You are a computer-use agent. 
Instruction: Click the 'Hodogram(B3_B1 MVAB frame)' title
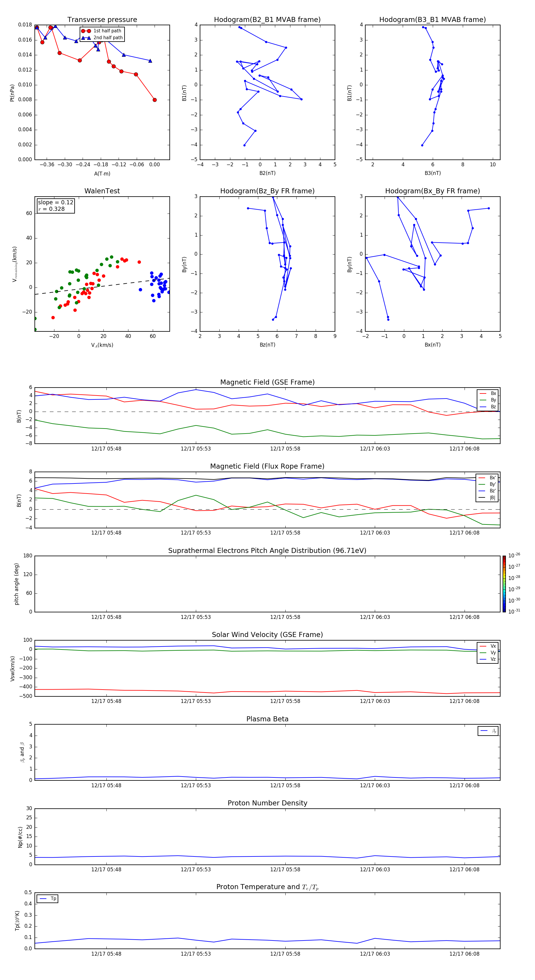pyautogui.click(x=432, y=20)
